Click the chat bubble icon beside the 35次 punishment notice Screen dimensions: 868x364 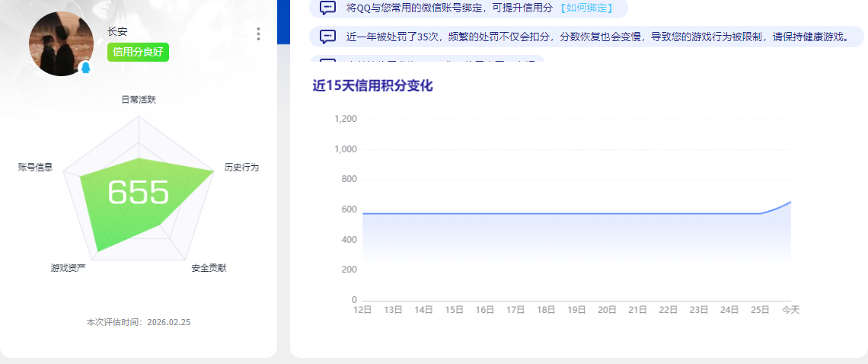[x=327, y=37]
